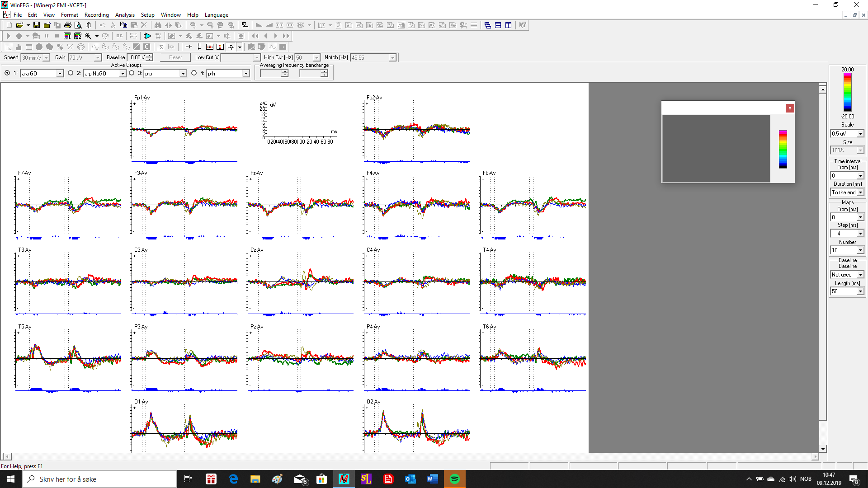Click the rainbow color scale bar
Viewport: 868px width, 488px height.
click(847, 92)
